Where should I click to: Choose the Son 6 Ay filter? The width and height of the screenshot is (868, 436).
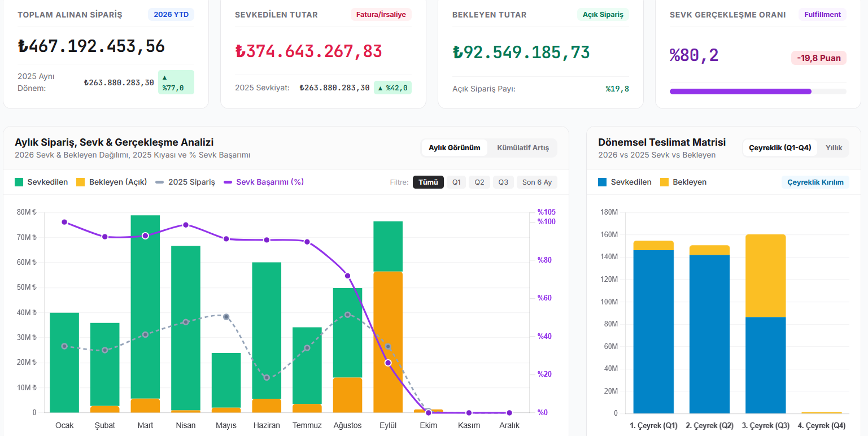536,182
